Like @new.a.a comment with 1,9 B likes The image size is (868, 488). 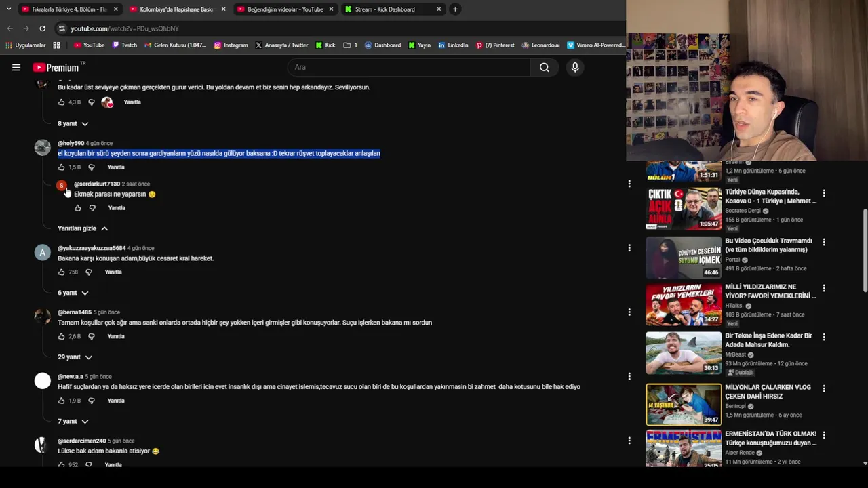62,401
